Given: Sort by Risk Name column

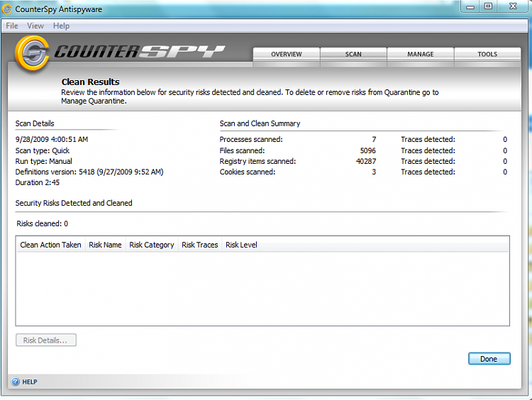Looking at the screenshot, I should tap(105, 245).
